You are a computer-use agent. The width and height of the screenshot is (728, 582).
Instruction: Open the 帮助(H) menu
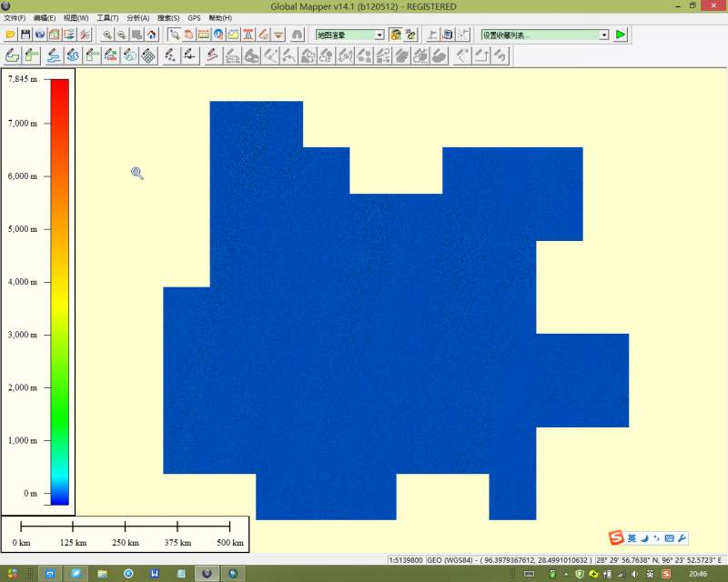click(220, 18)
